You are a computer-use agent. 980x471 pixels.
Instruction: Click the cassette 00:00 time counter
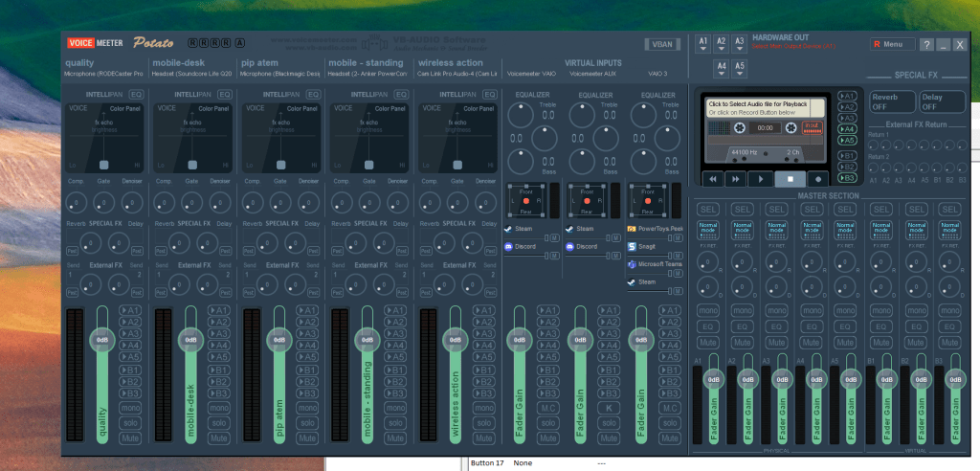pyautogui.click(x=766, y=127)
